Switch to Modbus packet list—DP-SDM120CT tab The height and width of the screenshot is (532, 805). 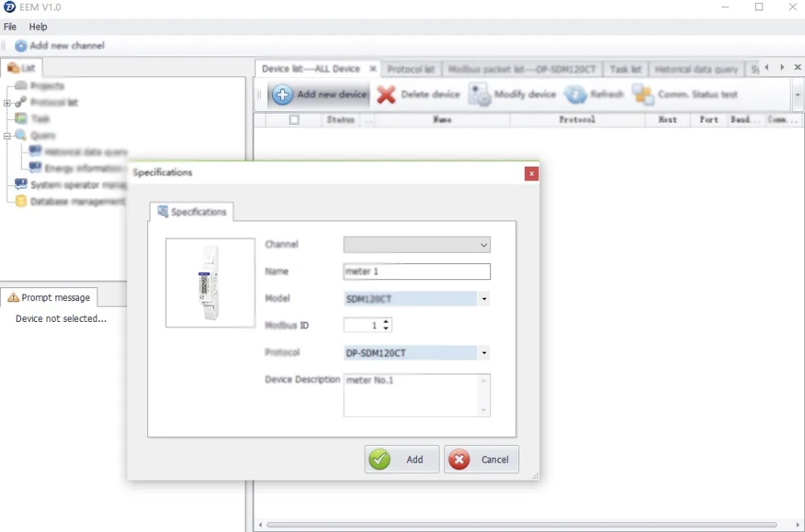coord(522,68)
